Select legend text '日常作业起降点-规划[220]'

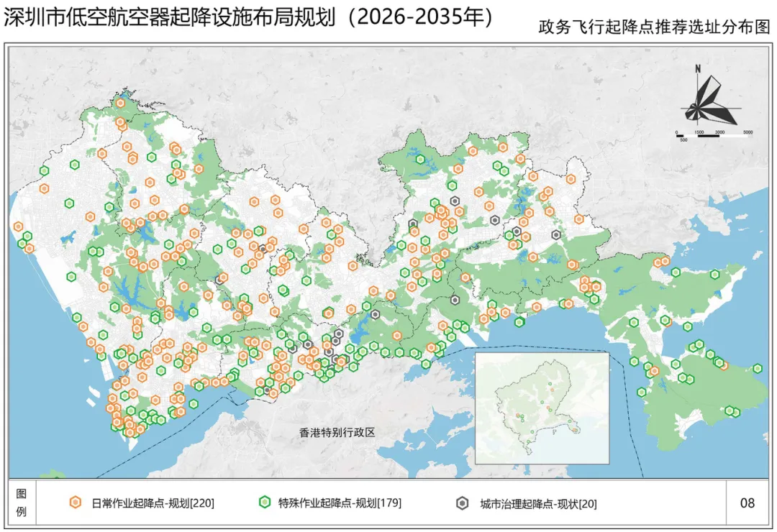point(153,503)
